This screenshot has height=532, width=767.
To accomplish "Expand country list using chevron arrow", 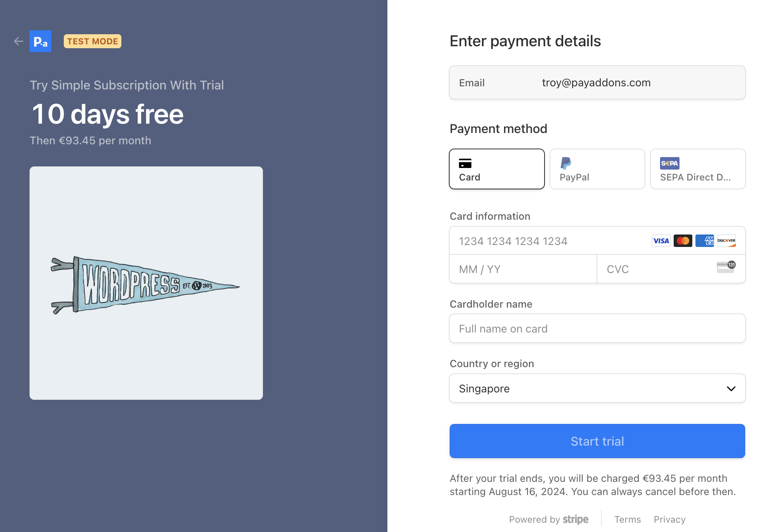I will pyautogui.click(x=731, y=388).
